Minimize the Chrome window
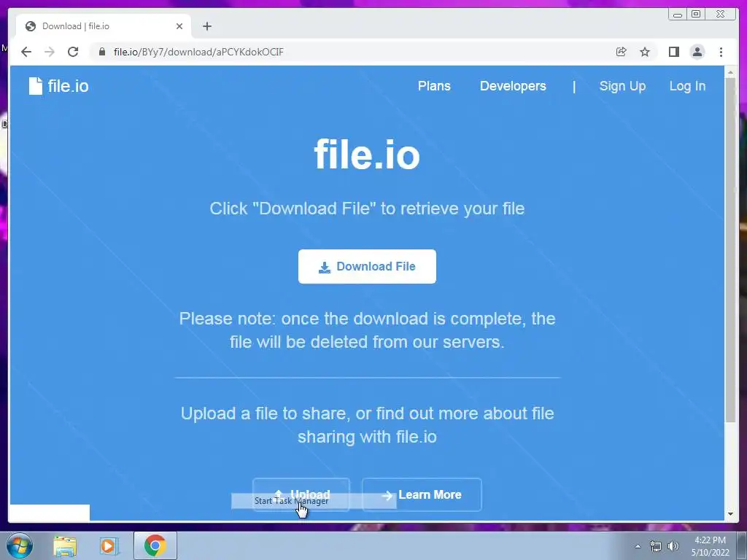The image size is (747, 560). [678, 15]
